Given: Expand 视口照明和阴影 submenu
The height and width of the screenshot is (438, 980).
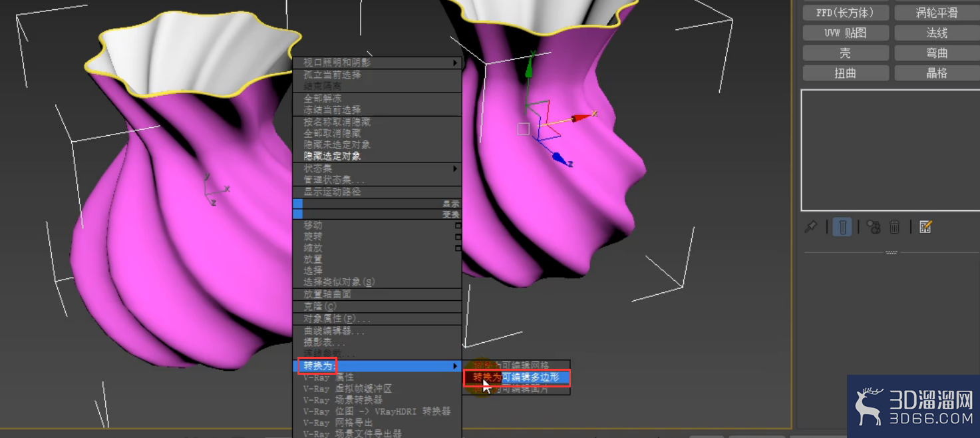Looking at the screenshot, I should tap(377, 63).
